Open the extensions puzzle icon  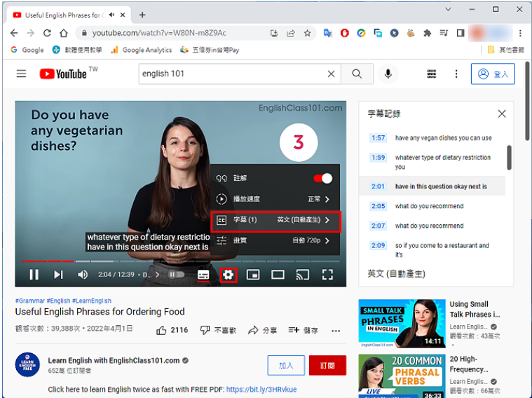coord(427,33)
